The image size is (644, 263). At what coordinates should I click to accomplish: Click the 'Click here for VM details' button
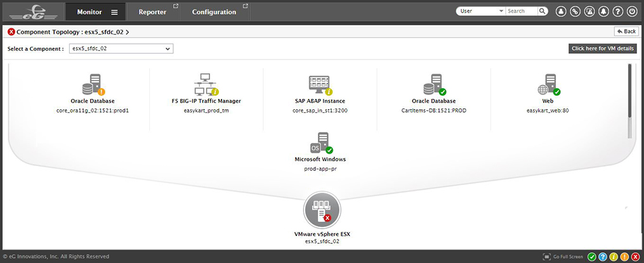(x=603, y=48)
